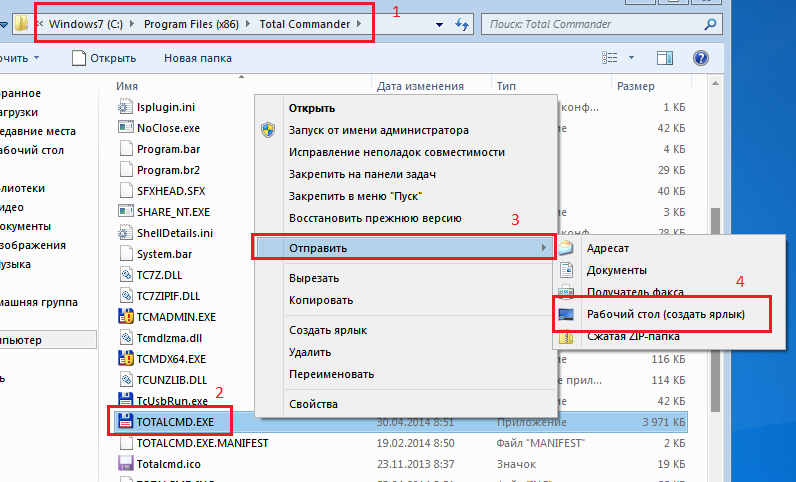Image resolution: width=796 pixels, height=482 pixels.
Task: Click the Program Files (x86) breadcrumb
Action: [191, 24]
